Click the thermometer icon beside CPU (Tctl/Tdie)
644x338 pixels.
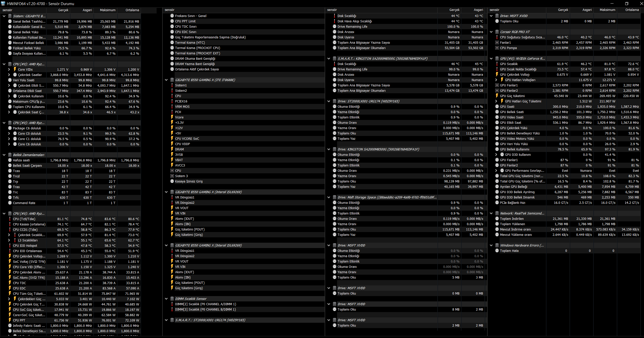[10, 219]
